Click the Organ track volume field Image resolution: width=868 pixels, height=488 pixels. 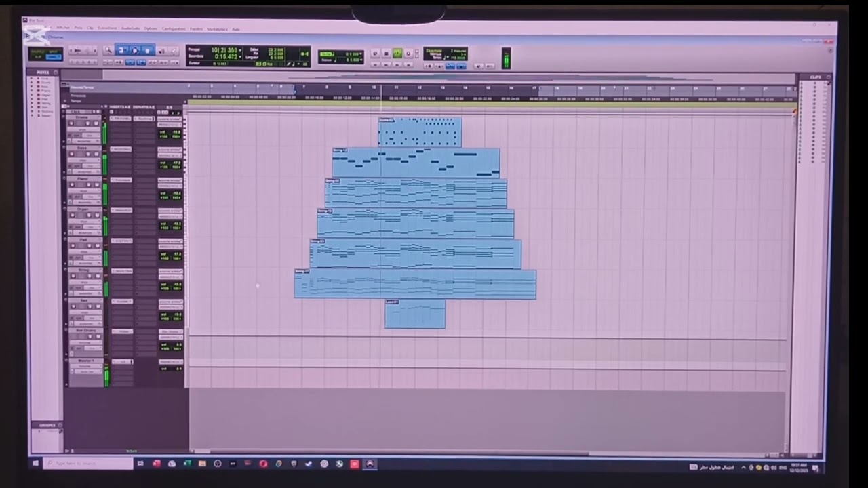[x=170, y=224]
